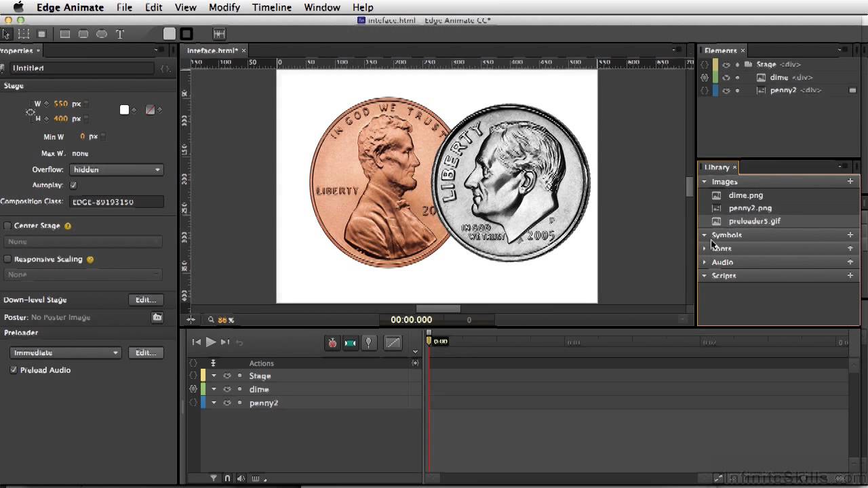Toggle Auto-Transition mode button
The height and width of the screenshot is (488, 868).
coord(351,343)
